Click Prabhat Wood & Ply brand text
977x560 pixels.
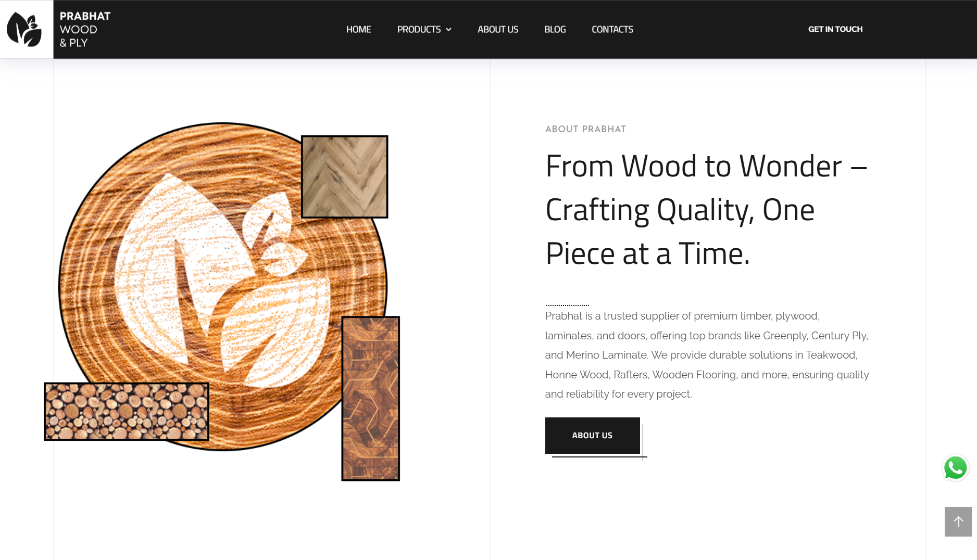(x=85, y=30)
